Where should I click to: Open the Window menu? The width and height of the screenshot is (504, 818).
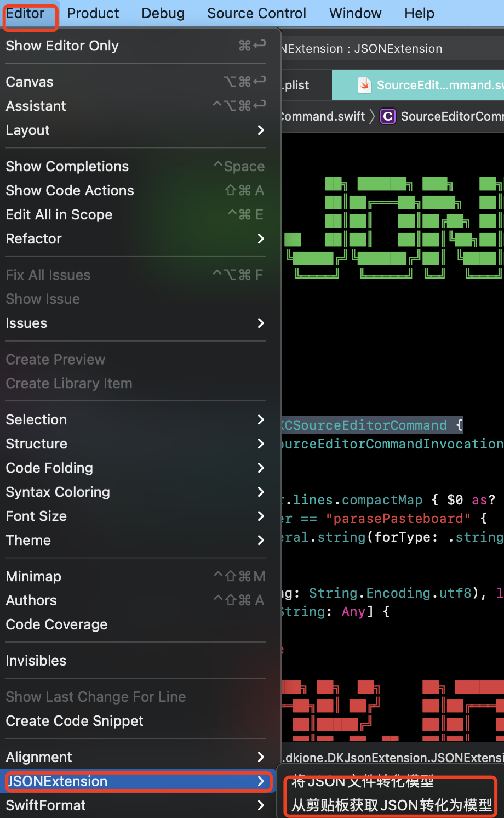(355, 14)
